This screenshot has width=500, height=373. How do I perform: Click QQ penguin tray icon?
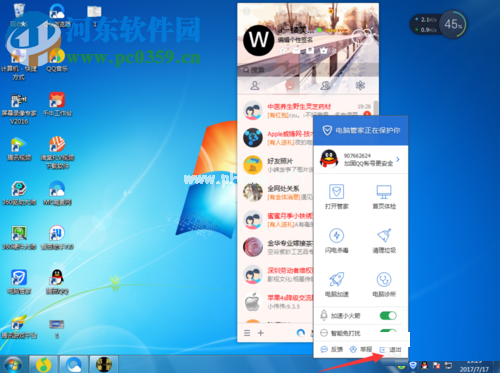pyautogui.click(x=424, y=365)
